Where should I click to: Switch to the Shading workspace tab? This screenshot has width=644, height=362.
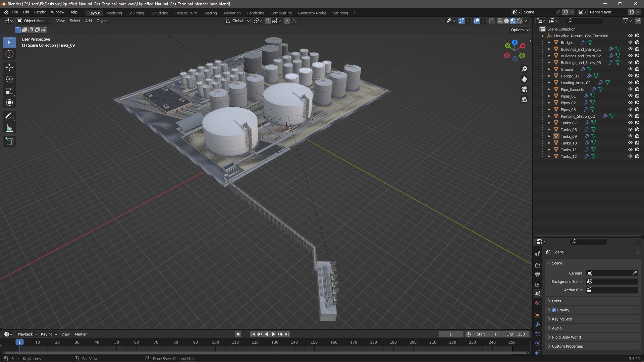coord(210,13)
